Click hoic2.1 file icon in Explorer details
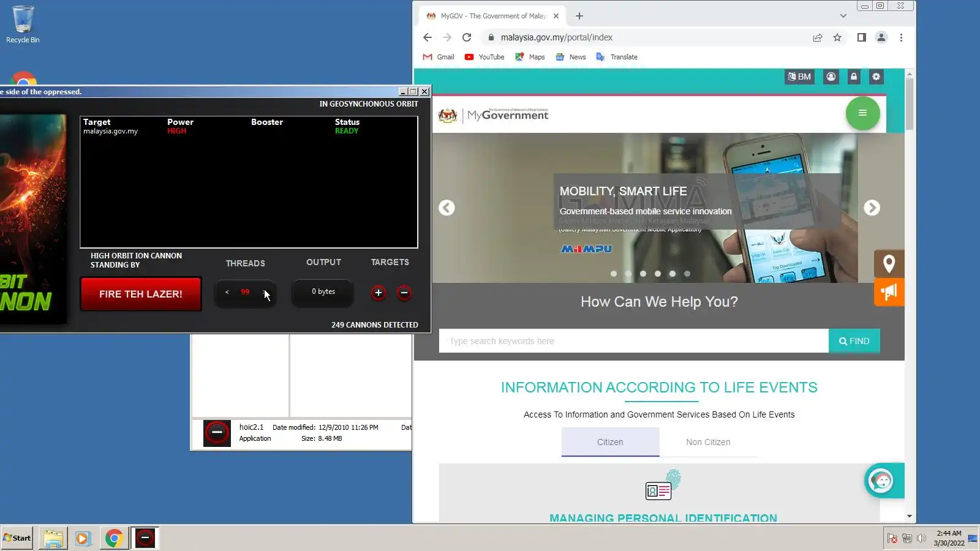 [x=217, y=433]
